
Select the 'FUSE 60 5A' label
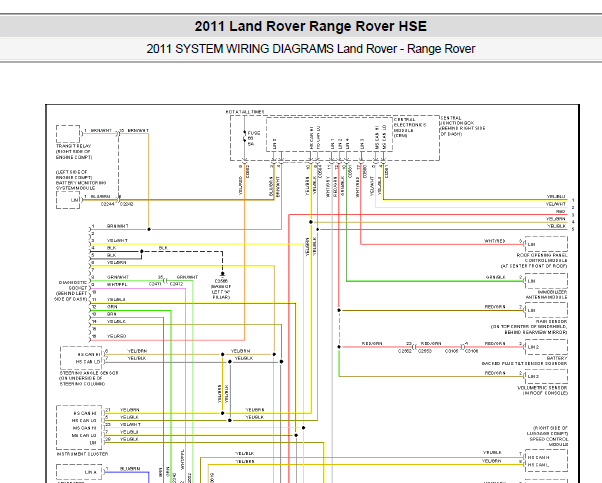point(253,138)
